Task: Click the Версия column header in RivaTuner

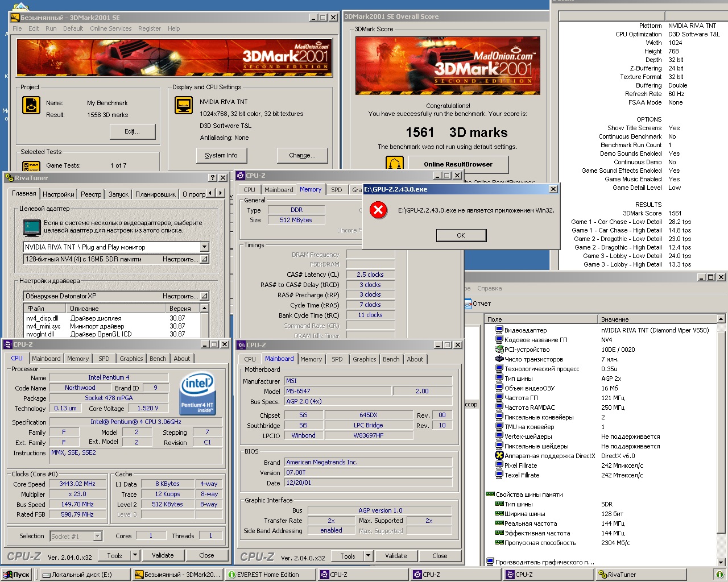Action: pyautogui.click(x=183, y=308)
